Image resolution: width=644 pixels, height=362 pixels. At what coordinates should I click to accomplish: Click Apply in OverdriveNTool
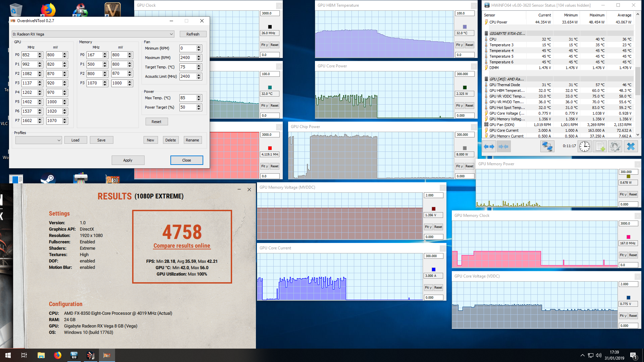[x=128, y=160]
